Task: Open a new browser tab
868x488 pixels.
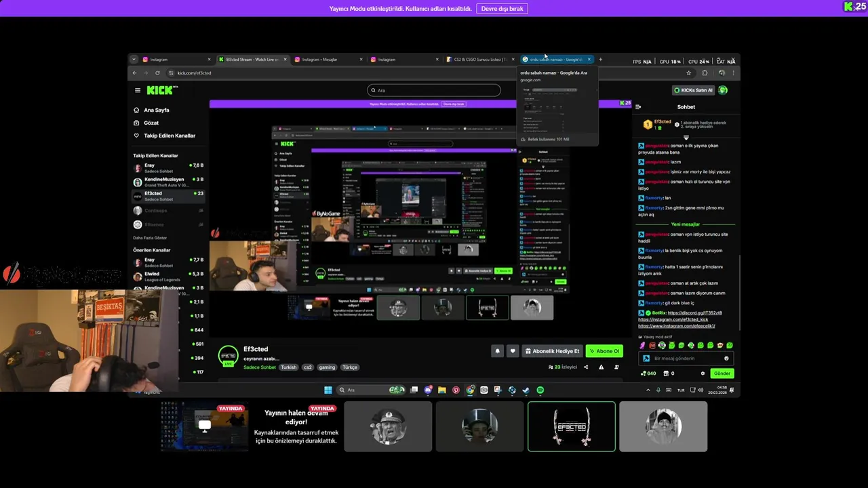Action: (600, 60)
